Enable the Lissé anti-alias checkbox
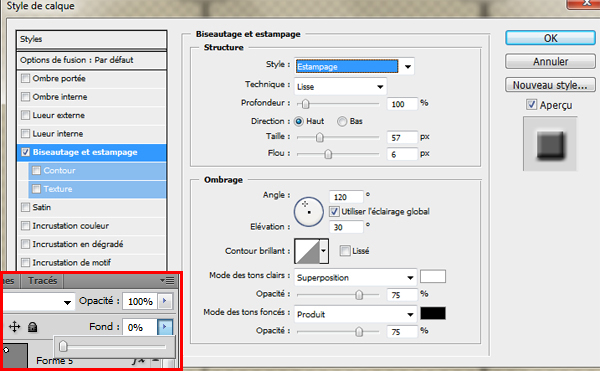The image size is (600, 371). click(345, 251)
